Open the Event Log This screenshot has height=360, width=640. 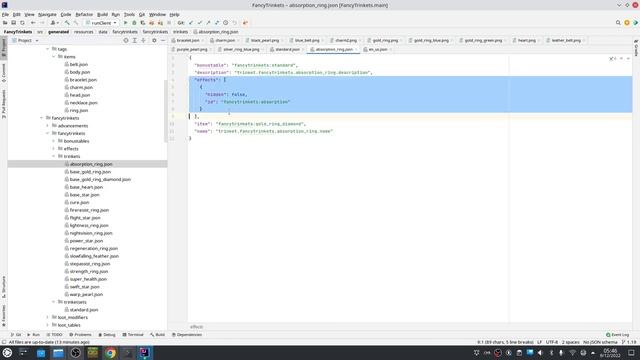617,335
